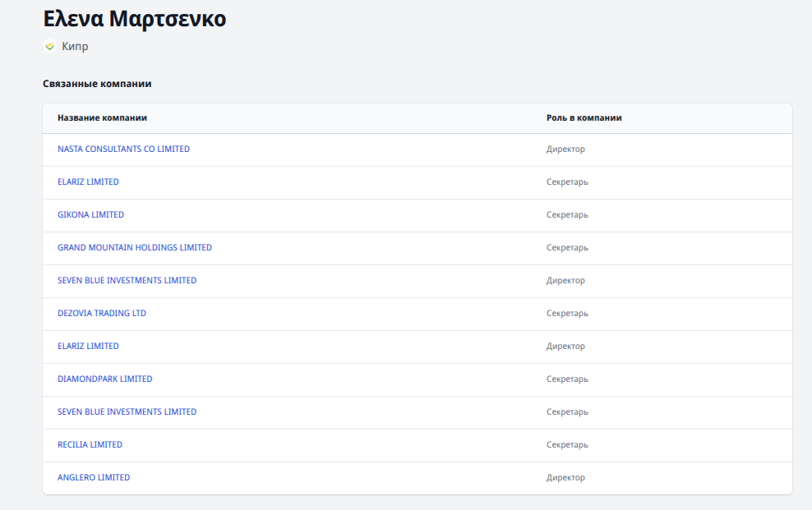
Task: Click the Связанные компании section title
Action: click(97, 84)
